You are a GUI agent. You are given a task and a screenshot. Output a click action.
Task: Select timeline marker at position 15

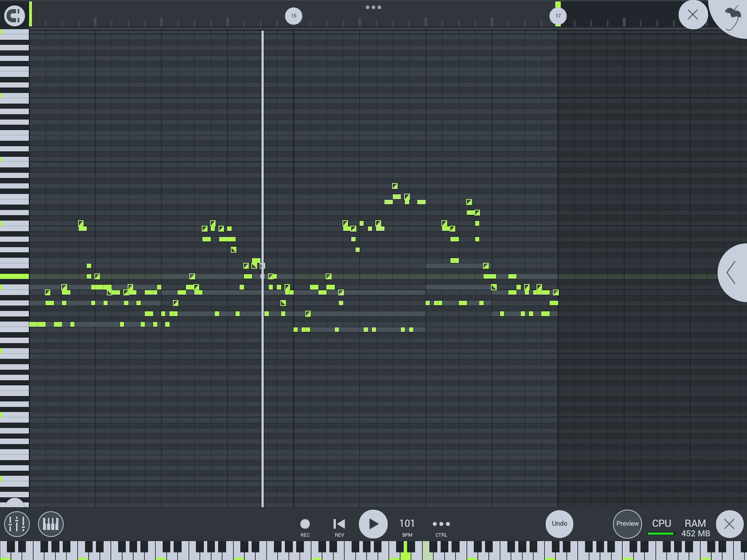pyautogui.click(x=293, y=15)
